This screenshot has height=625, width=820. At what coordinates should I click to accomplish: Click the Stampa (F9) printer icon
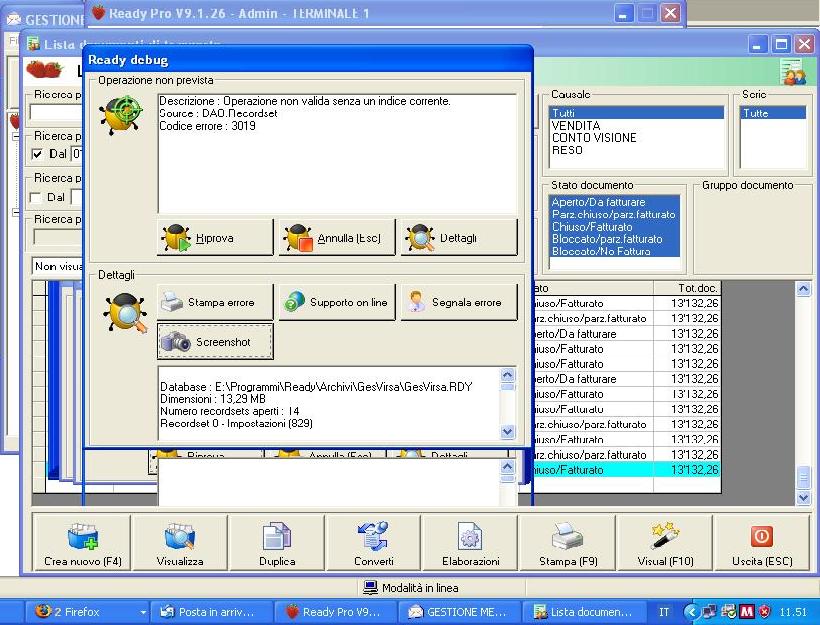tap(567, 536)
